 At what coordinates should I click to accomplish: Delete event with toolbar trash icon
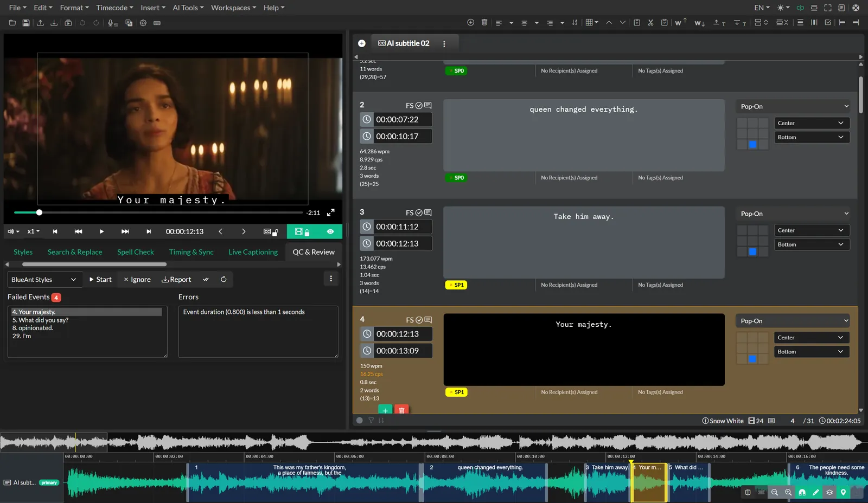[484, 22]
